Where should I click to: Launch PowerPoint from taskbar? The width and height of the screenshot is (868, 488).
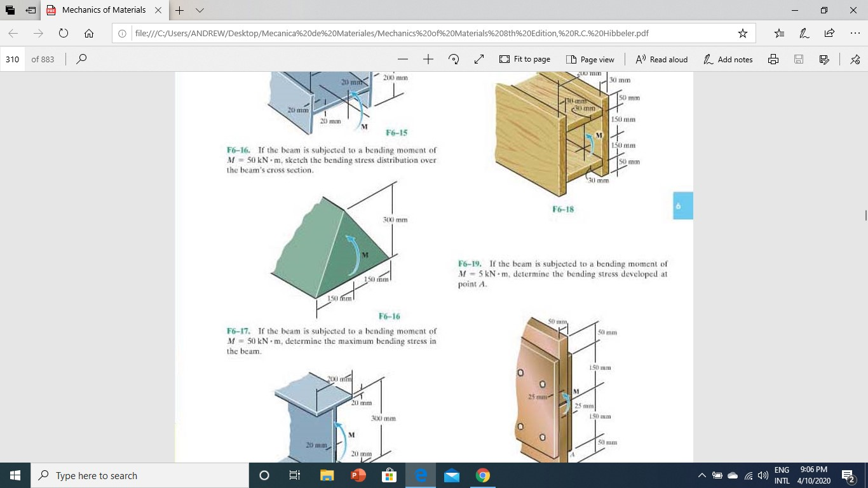click(357, 475)
